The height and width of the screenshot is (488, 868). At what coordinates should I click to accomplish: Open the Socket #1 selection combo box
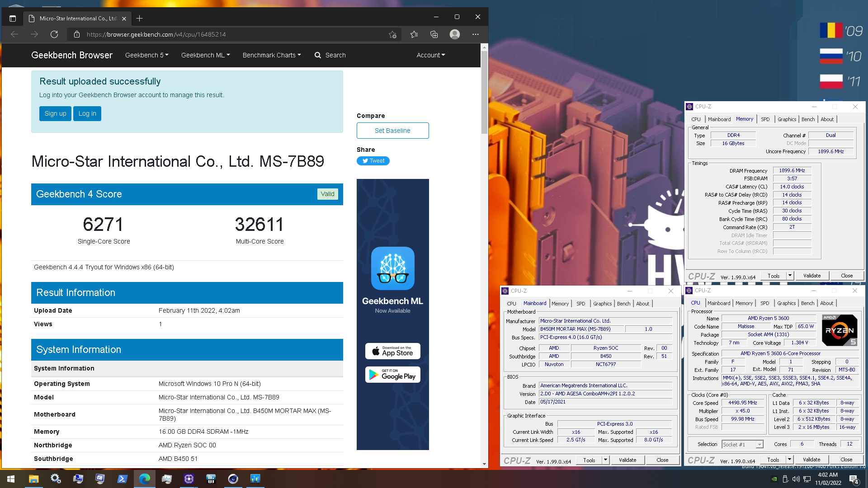click(743, 445)
